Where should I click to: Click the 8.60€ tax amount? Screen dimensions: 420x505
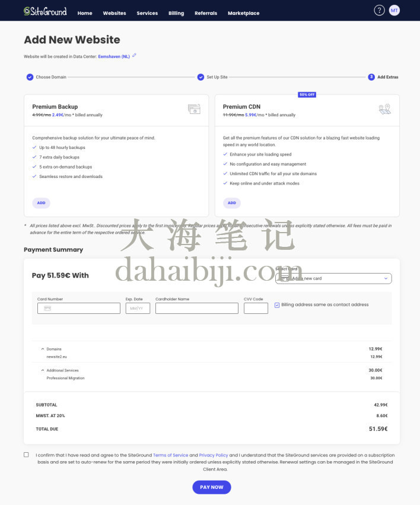[x=382, y=416]
